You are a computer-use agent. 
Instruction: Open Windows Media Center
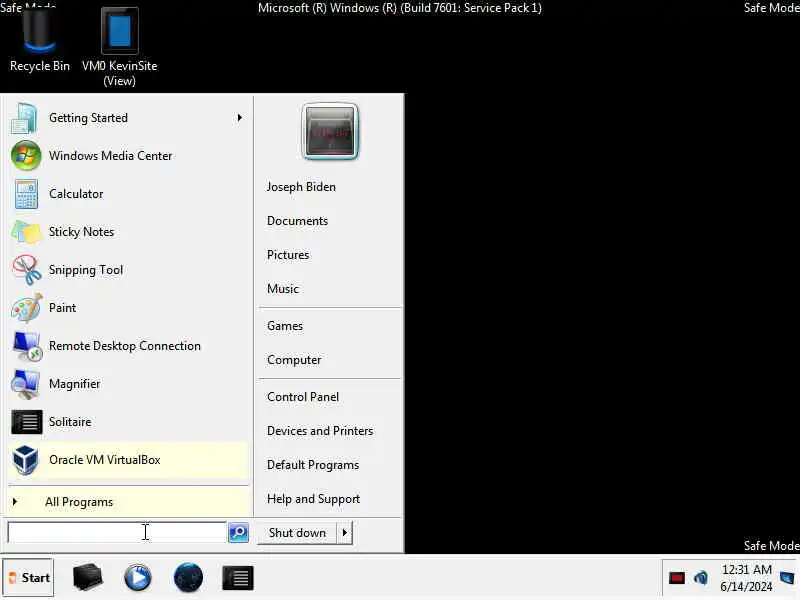[x=128, y=156]
